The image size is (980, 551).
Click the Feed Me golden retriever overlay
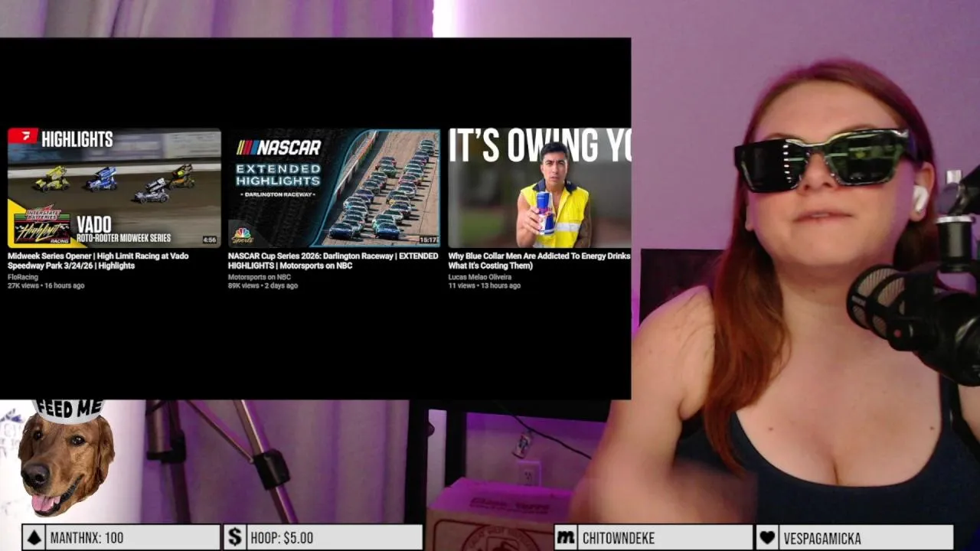(67, 459)
